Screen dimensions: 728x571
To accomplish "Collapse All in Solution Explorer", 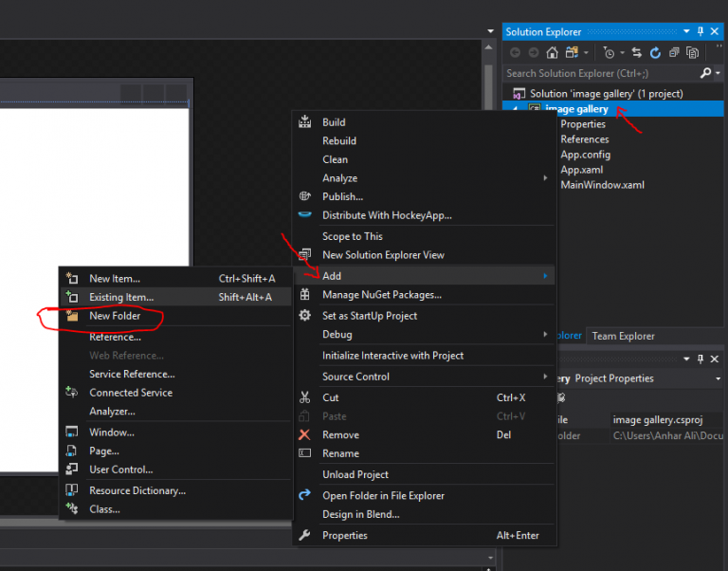I will tap(674, 53).
